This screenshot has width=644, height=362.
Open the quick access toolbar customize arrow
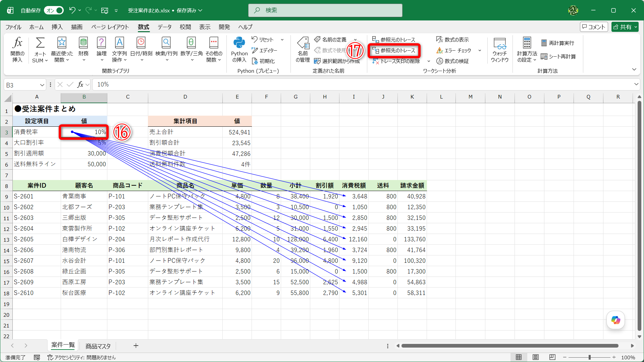(x=116, y=10)
